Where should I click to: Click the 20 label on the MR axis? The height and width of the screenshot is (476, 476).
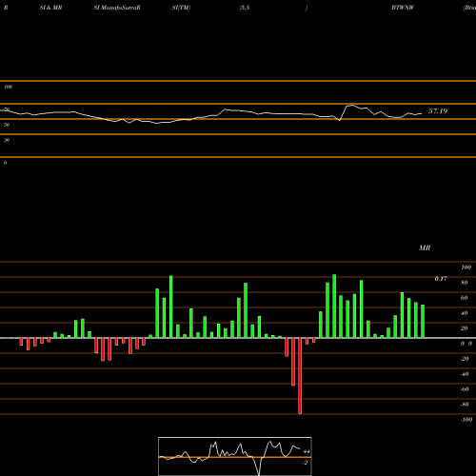click(465, 328)
